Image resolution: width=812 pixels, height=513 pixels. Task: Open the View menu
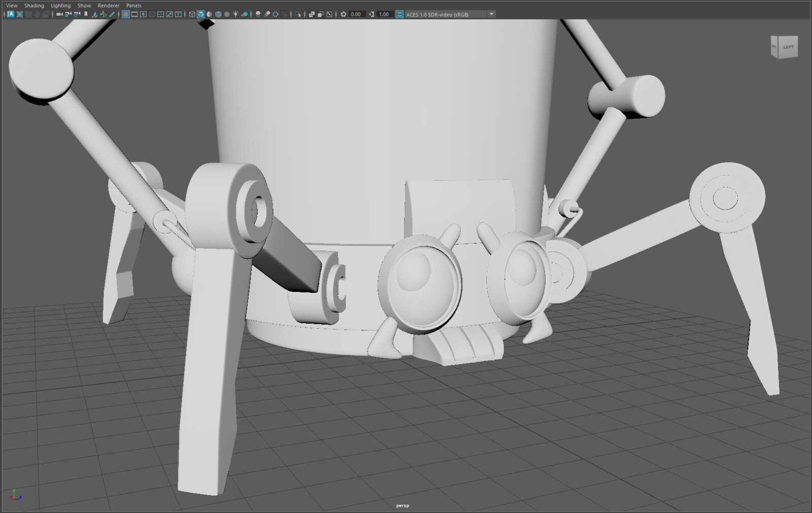tap(11, 6)
